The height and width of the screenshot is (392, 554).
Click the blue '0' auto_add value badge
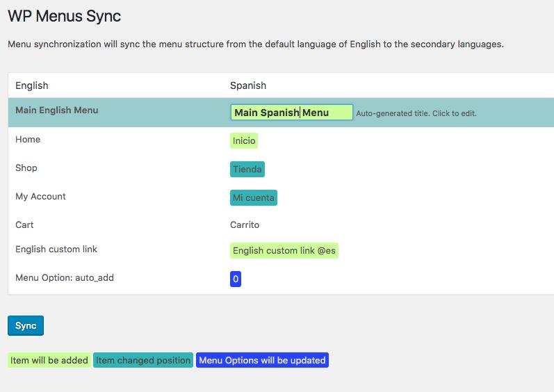point(236,279)
